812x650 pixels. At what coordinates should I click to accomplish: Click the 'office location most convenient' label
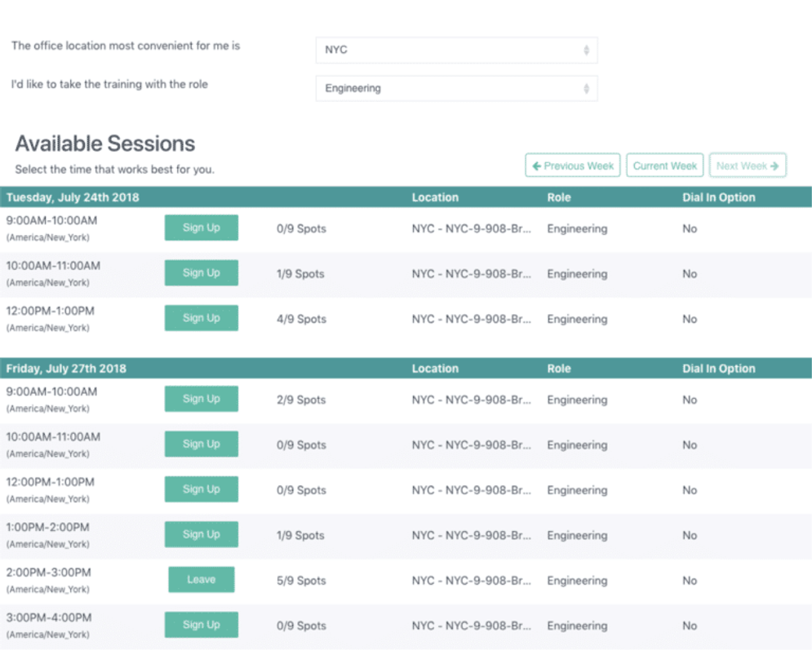[x=126, y=46]
